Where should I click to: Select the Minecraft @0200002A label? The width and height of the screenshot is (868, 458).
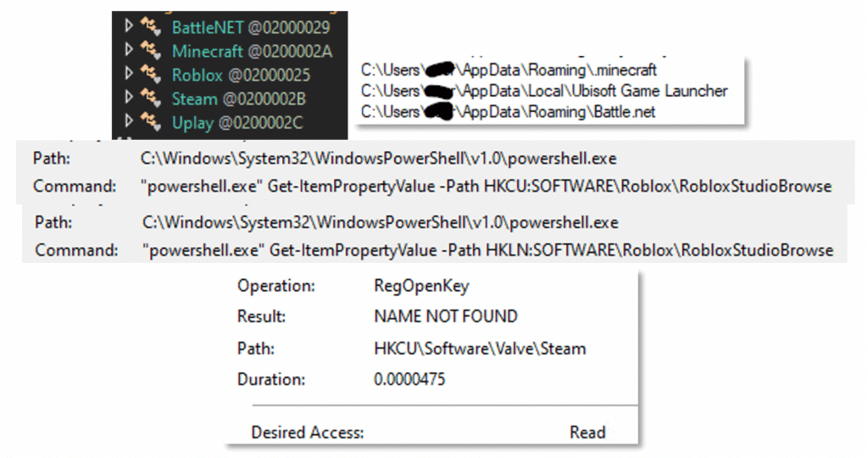(x=252, y=52)
